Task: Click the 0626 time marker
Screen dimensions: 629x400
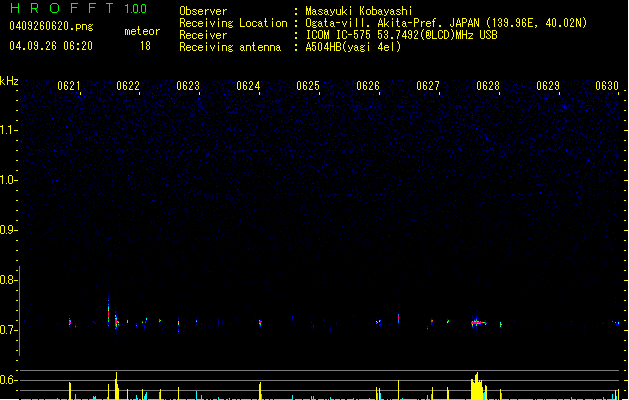Action: 368,85
